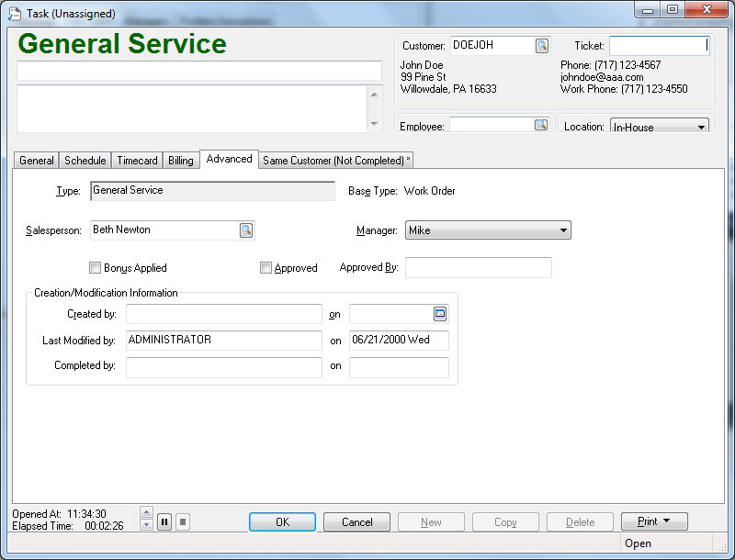Click the task document icon in title bar
This screenshot has height=560, width=735.
14,14
